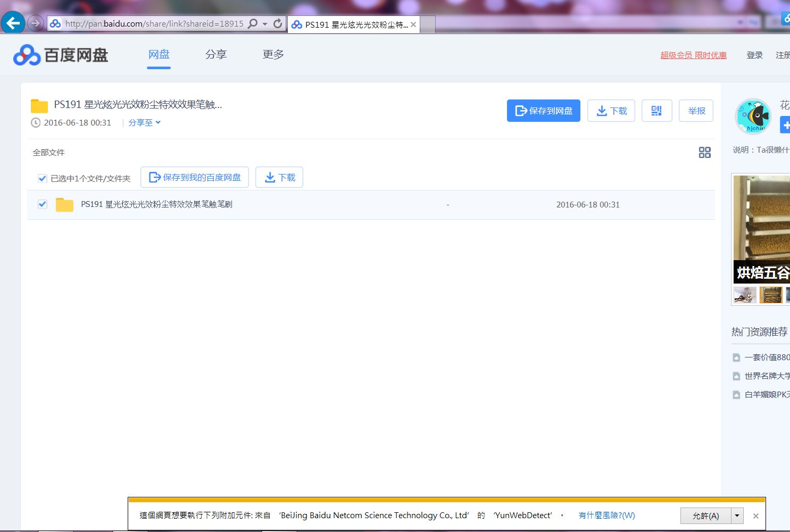Expand the address bar history dropdown
The height and width of the screenshot is (532, 790).
pos(265,24)
